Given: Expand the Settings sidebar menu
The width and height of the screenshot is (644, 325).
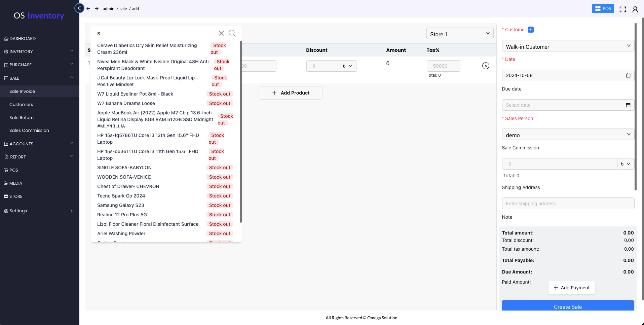Looking at the screenshot, I should coord(39,211).
